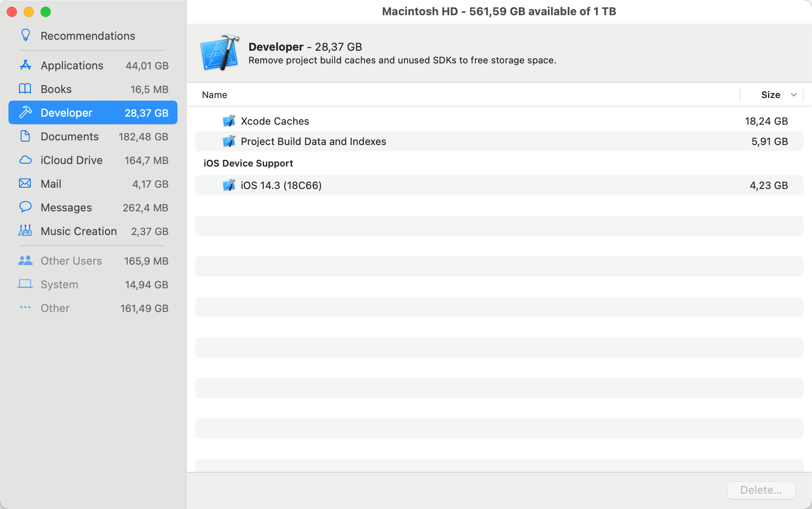Click the iCloud Drive cloud icon
812x509 pixels.
[25, 160]
